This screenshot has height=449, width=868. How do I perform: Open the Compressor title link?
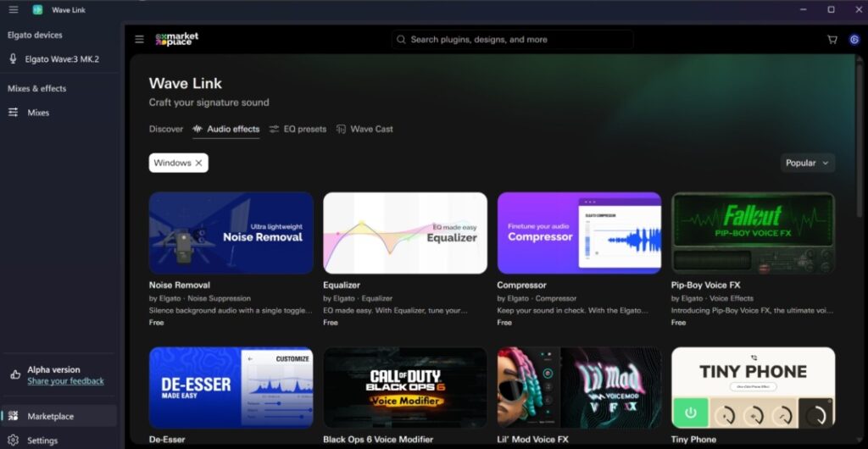(x=521, y=285)
